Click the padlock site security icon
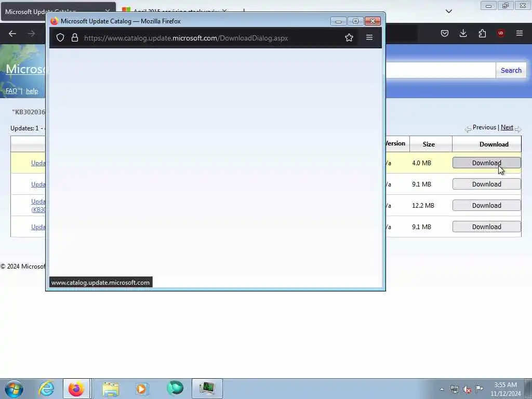 (75, 37)
